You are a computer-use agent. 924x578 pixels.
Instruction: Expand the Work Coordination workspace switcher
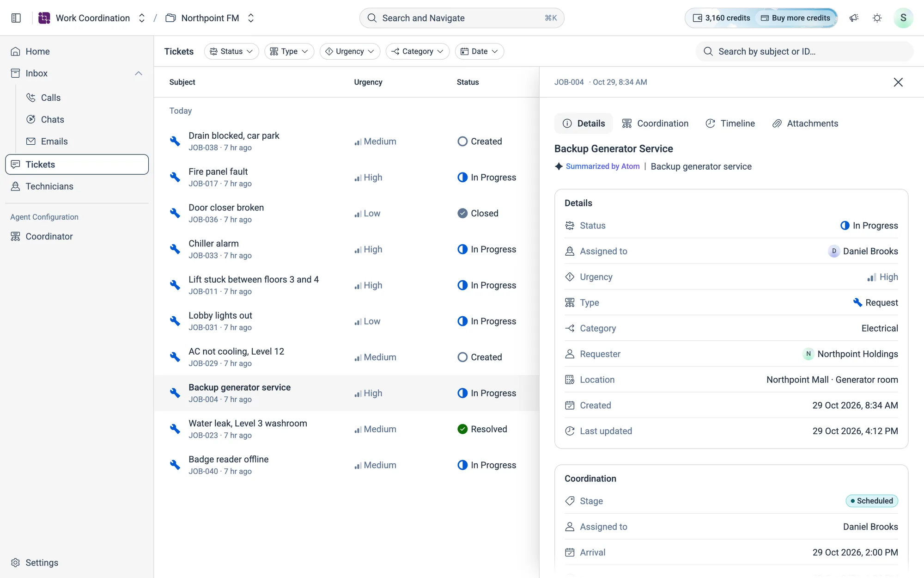tap(142, 18)
